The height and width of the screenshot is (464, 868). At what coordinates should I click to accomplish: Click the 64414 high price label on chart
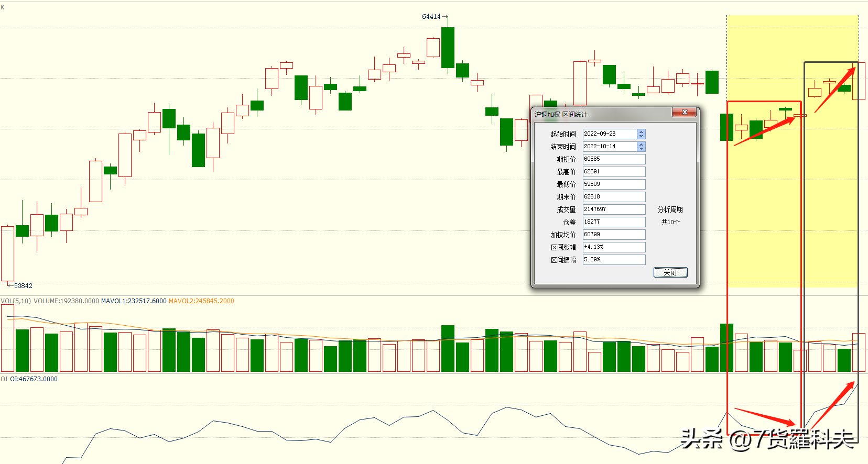[431, 17]
